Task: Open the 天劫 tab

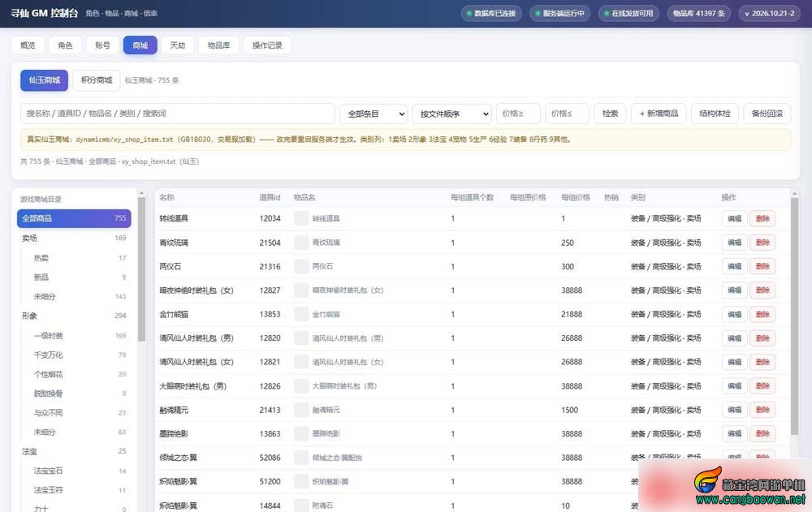Action: 178,45
